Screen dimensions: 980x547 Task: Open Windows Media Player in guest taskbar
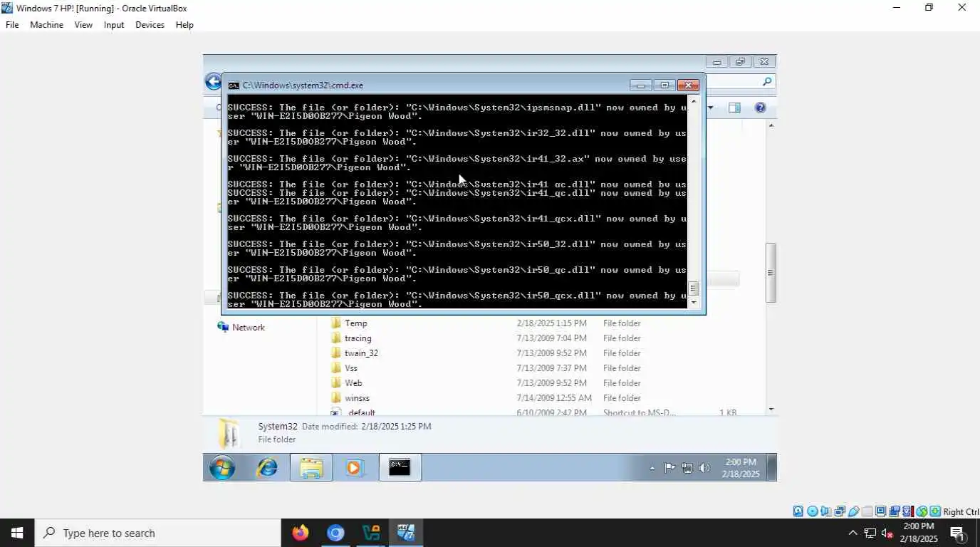(355, 468)
